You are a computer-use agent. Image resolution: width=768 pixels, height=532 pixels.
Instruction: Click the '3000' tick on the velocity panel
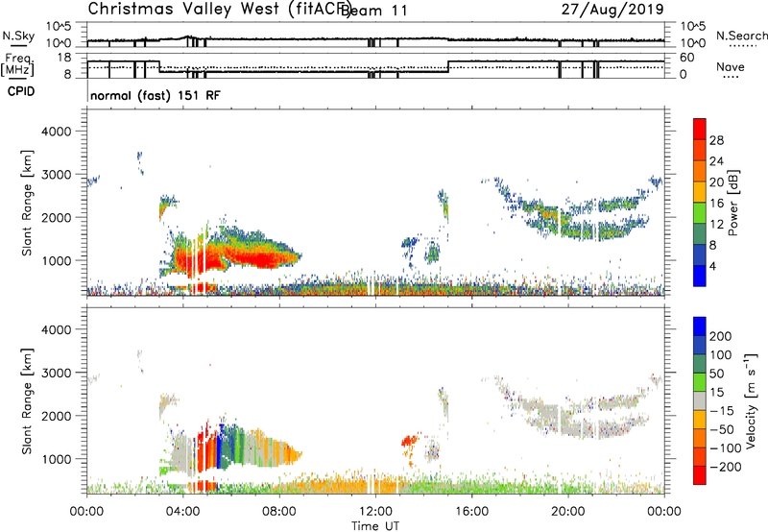[56, 373]
